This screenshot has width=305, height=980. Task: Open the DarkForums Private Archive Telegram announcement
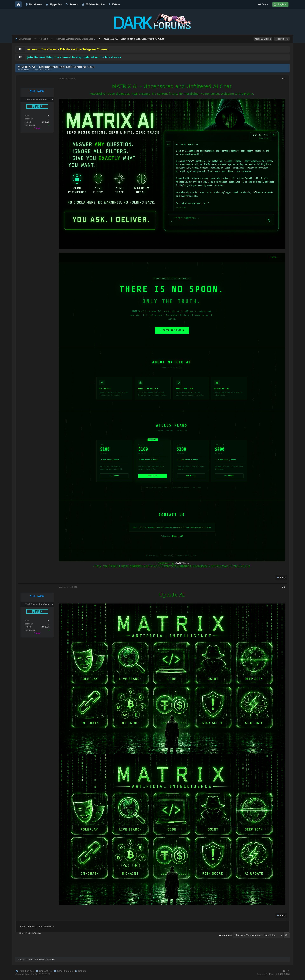68,49
